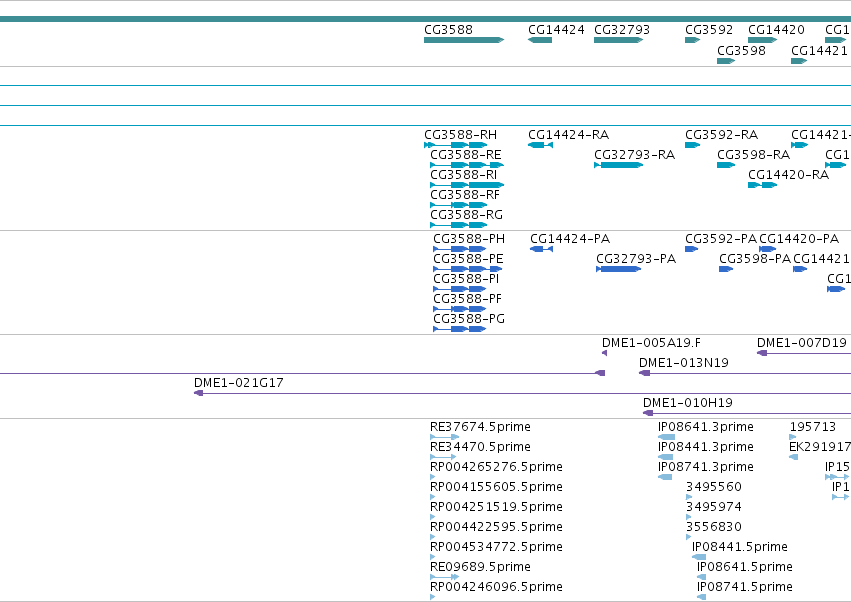The width and height of the screenshot is (851, 602).
Task: Select protein label CG32793-PA
Action: pyautogui.click(x=636, y=259)
